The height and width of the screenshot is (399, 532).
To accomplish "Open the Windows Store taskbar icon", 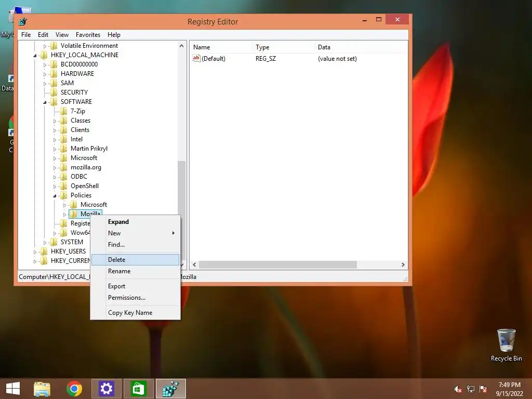I will (x=138, y=389).
